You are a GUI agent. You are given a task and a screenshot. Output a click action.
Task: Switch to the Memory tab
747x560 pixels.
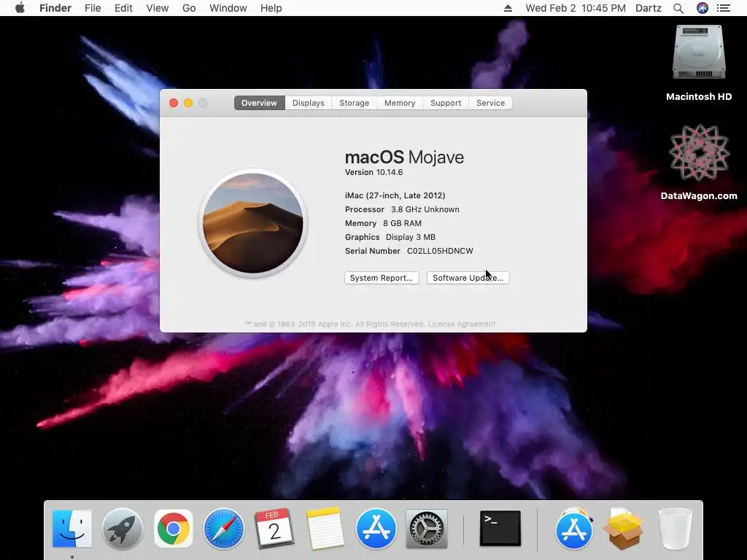[x=400, y=103]
